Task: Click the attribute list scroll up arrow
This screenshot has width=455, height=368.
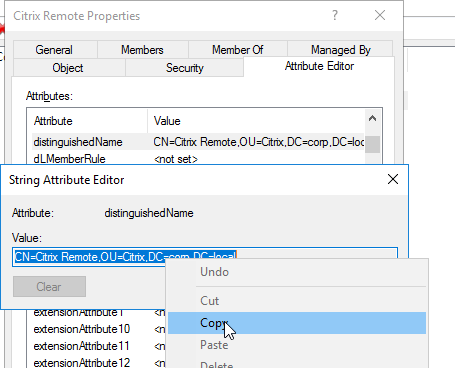Action: coord(372,118)
